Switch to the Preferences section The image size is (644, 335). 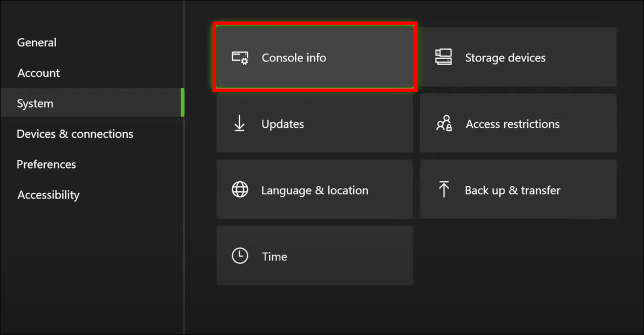coord(46,165)
